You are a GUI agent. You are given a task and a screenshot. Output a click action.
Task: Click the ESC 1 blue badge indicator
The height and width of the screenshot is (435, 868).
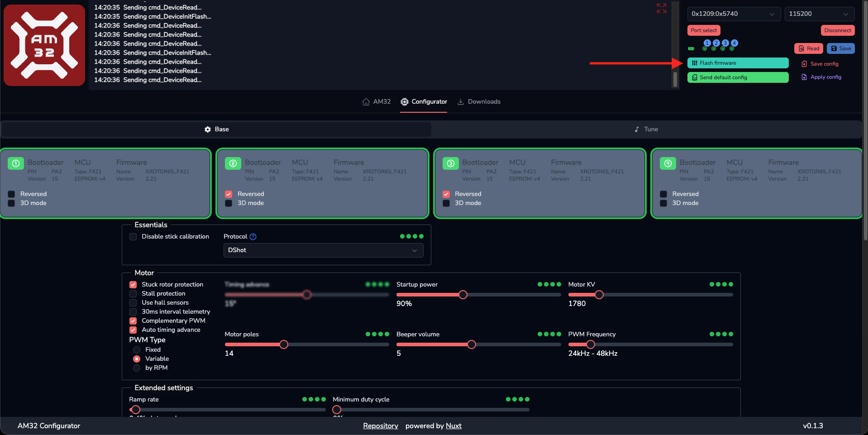coord(707,43)
